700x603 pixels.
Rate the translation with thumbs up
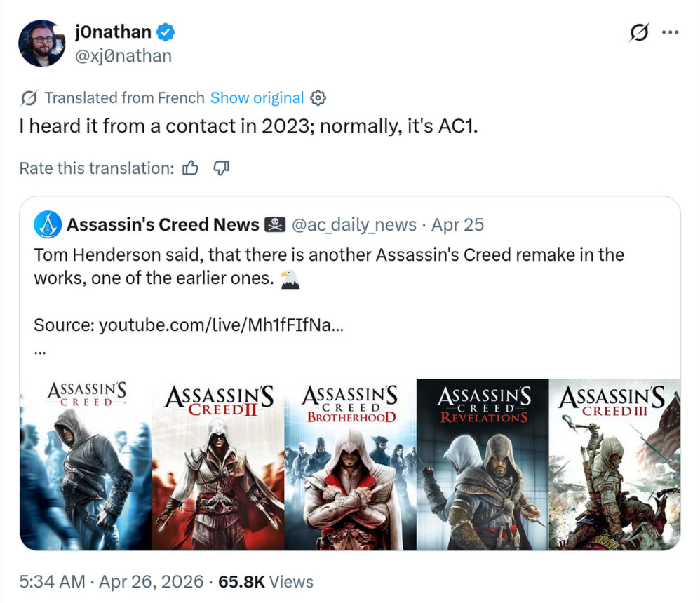point(190,168)
